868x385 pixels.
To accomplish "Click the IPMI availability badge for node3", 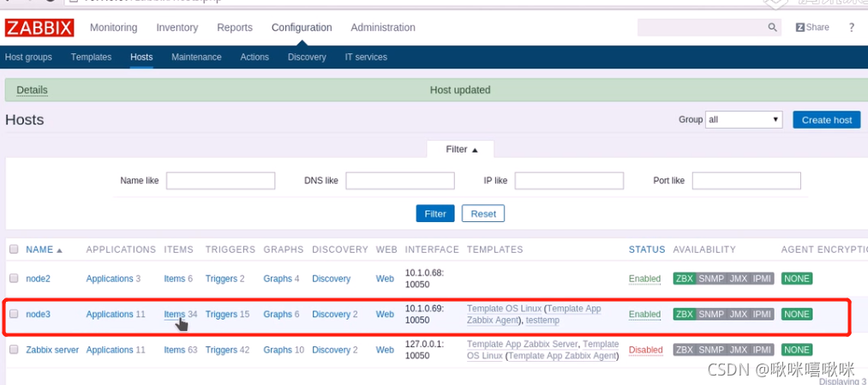I will [762, 314].
